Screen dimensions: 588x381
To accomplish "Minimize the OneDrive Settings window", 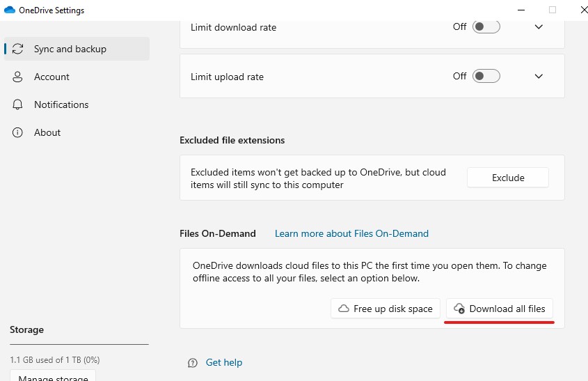I will 521,10.
